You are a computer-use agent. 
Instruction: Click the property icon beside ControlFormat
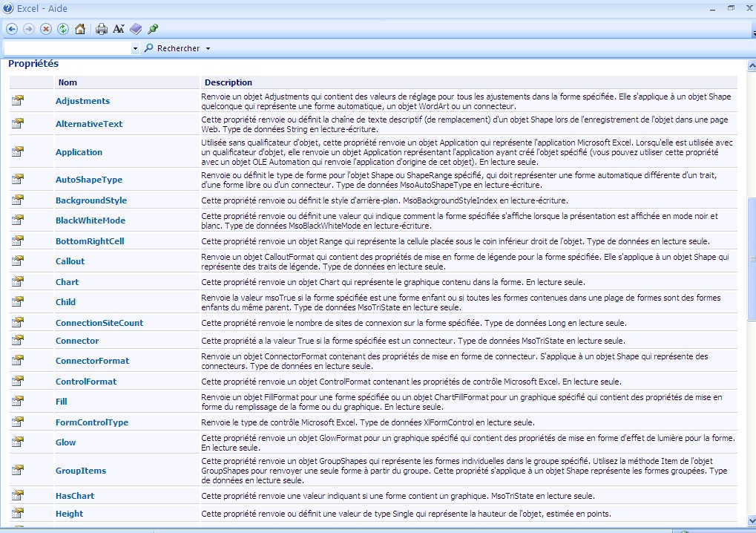[18, 381]
